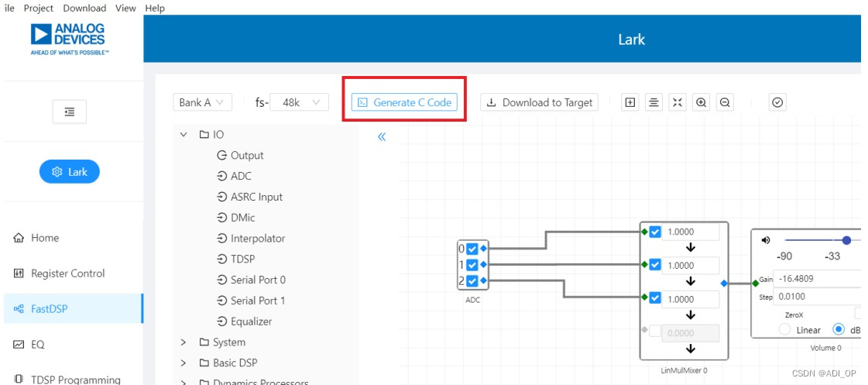Expand the Dynamics Processors folder
Screen dimensions: 868x385
point(184,381)
